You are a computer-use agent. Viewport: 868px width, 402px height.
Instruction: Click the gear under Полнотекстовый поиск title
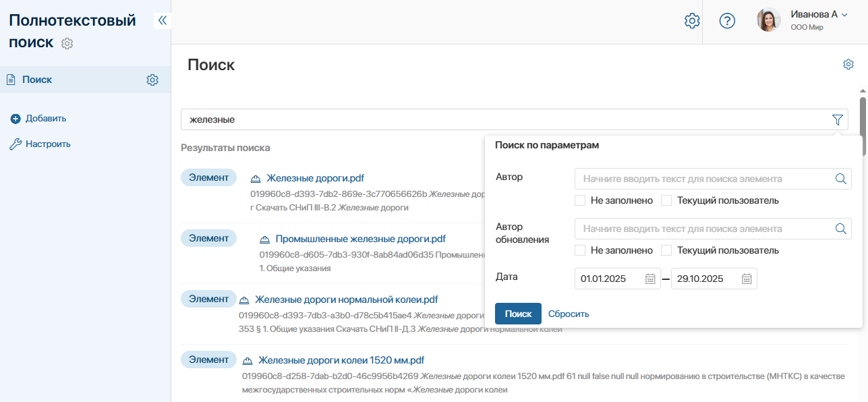click(x=65, y=42)
